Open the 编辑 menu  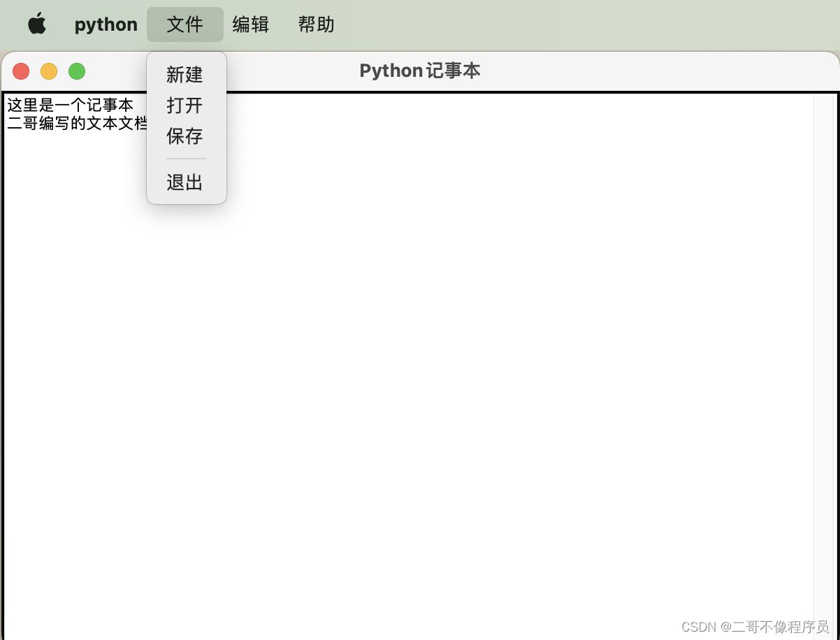click(x=251, y=24)
